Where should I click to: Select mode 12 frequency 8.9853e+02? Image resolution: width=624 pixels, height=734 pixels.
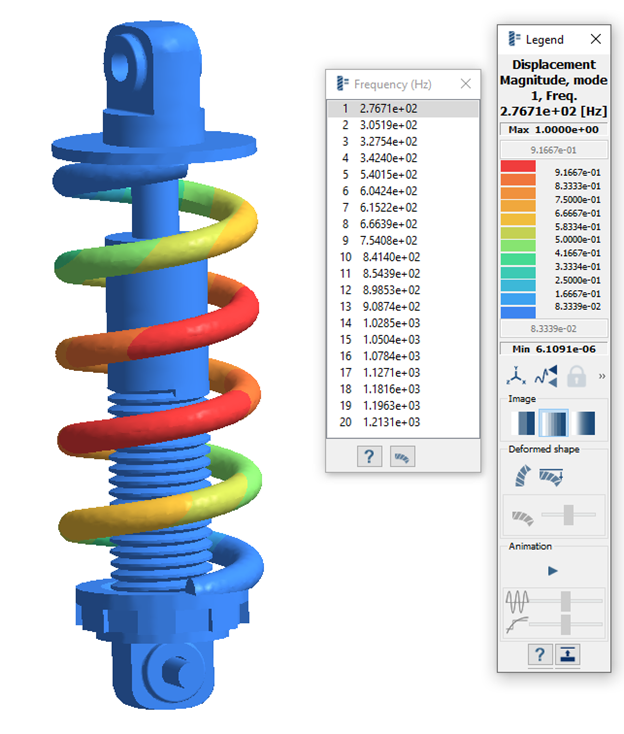point(403,290)
